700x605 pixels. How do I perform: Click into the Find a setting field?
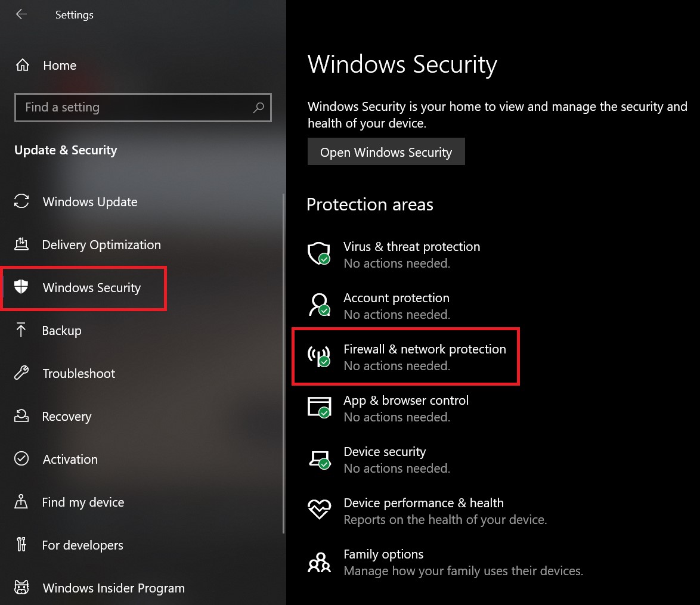(131, 108)
